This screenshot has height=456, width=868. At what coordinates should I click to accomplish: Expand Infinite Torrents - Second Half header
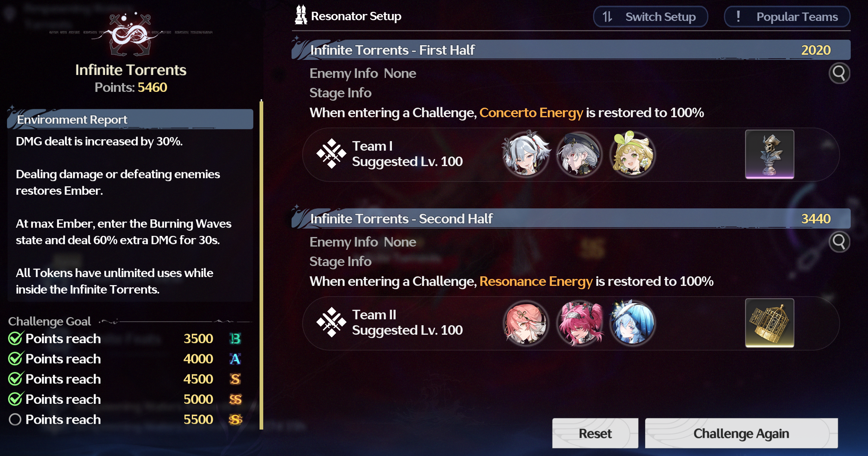point(571,219)
